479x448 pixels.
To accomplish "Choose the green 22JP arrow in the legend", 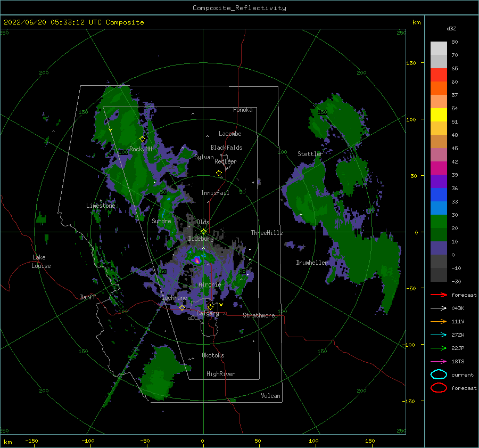I will pyautogui.click(x=439, y=348).
